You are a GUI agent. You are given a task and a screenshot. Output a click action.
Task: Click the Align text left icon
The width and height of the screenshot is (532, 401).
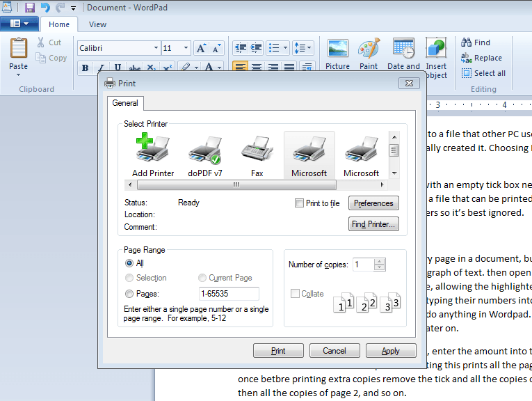coord(240,67)
